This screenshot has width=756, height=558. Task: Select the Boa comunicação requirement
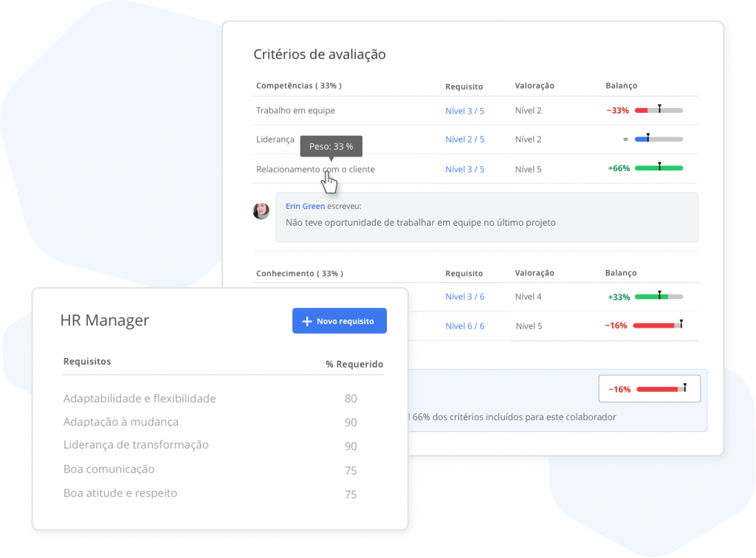point(109,469)
